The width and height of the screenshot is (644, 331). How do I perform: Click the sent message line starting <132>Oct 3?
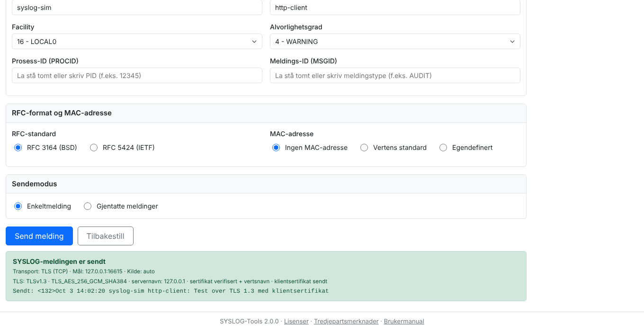(x=170, y=291)
